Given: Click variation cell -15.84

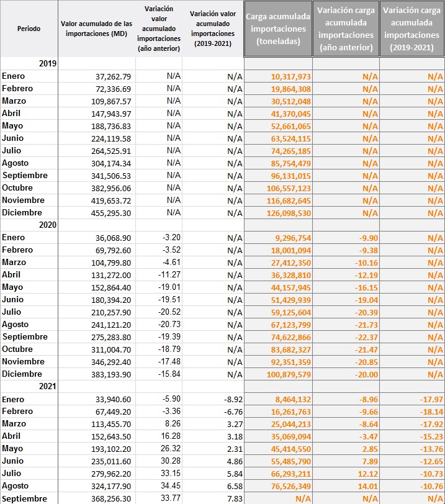Looking at the screenshot, I should 159,374.
